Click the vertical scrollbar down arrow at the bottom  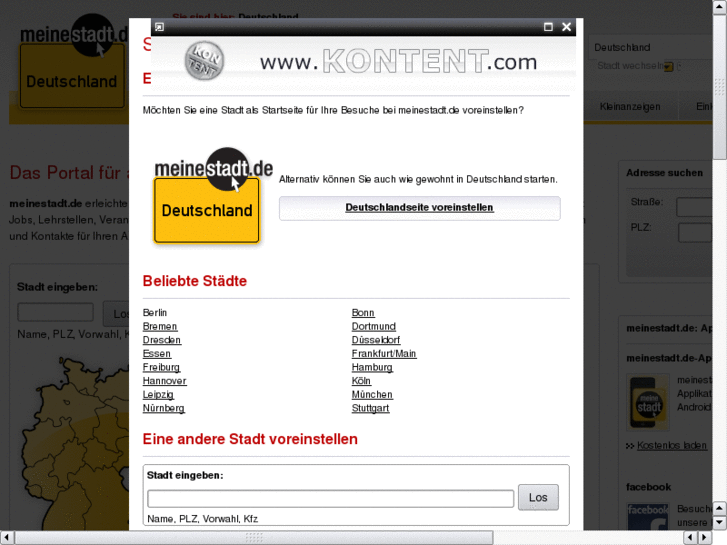tap(720, 523)
